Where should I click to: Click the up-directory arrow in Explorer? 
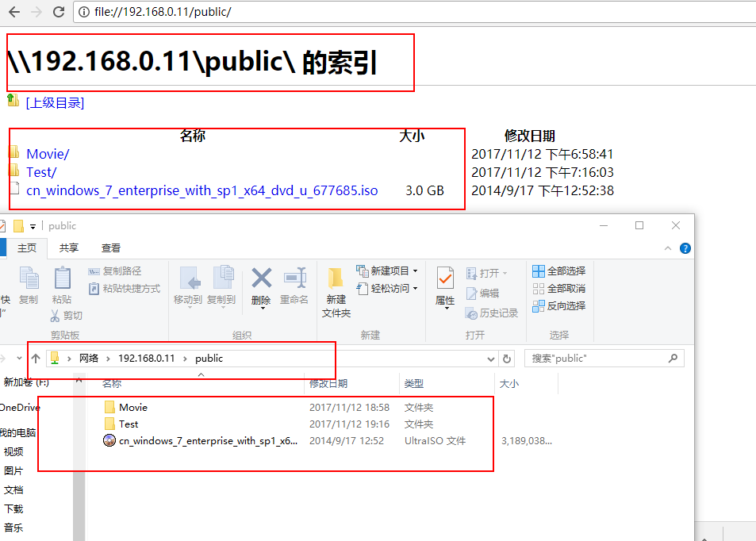pyautogui.click(x=36, y=359)
